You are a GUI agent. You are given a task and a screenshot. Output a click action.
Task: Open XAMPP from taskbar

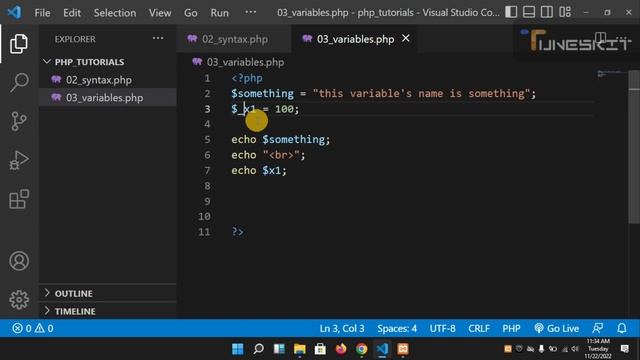(x=403, y=349)
